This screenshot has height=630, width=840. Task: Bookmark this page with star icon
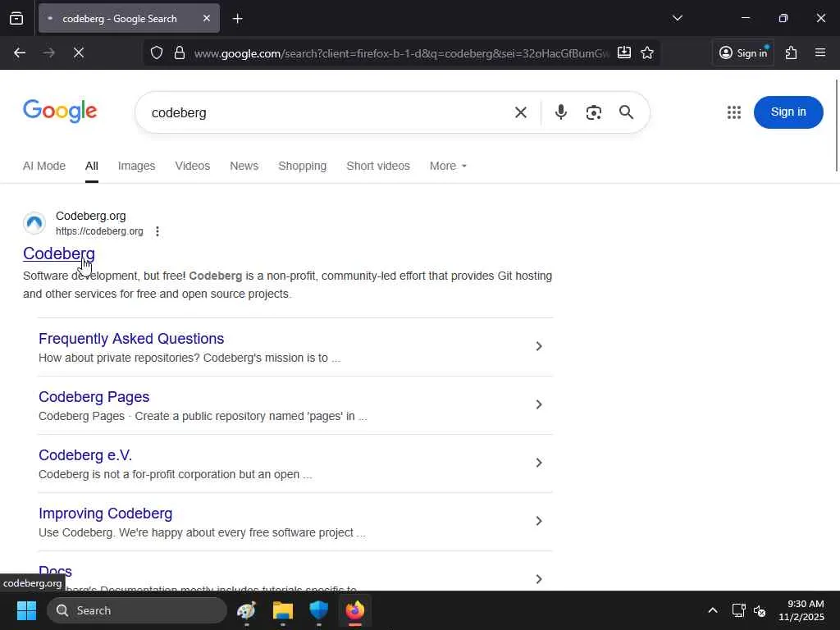(647, 52)
